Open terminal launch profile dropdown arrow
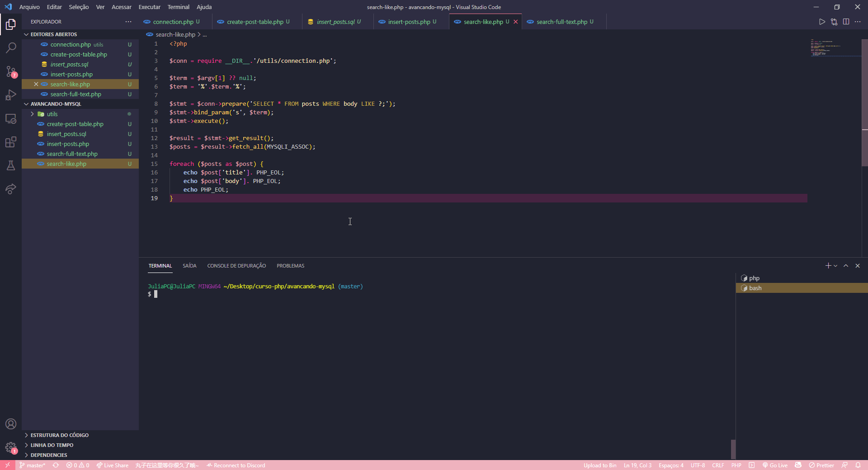Viewport: 868px width, 470px height. pyautogui.click(x=835, y=266)
